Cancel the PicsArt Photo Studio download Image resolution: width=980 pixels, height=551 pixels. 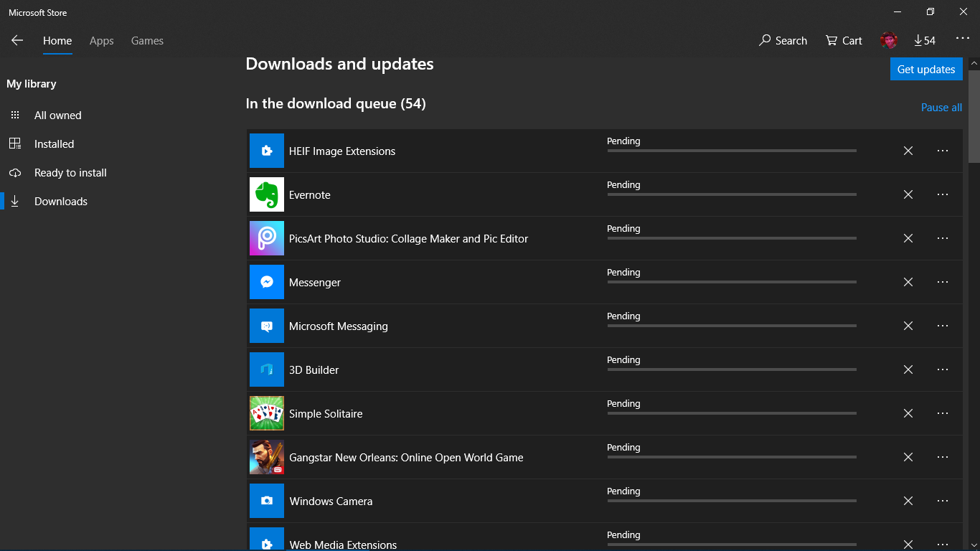[x=908, y=238]
